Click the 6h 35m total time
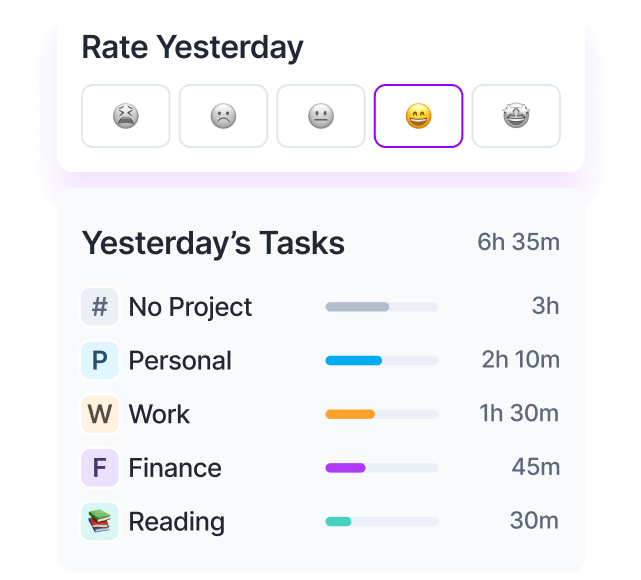The image size is (641, 580). click(x=518, y=242)
